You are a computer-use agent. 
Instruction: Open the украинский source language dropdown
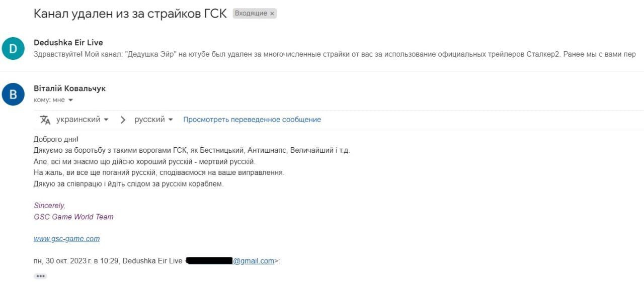point(83,120)
